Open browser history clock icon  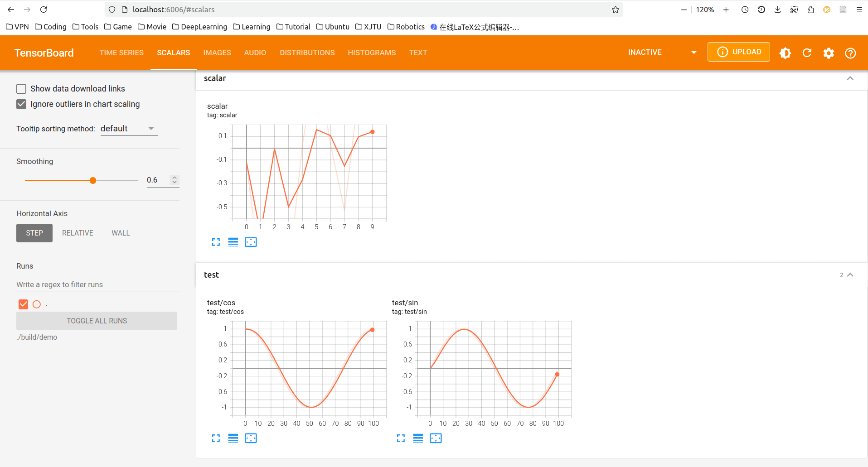[x=745, y=10]
